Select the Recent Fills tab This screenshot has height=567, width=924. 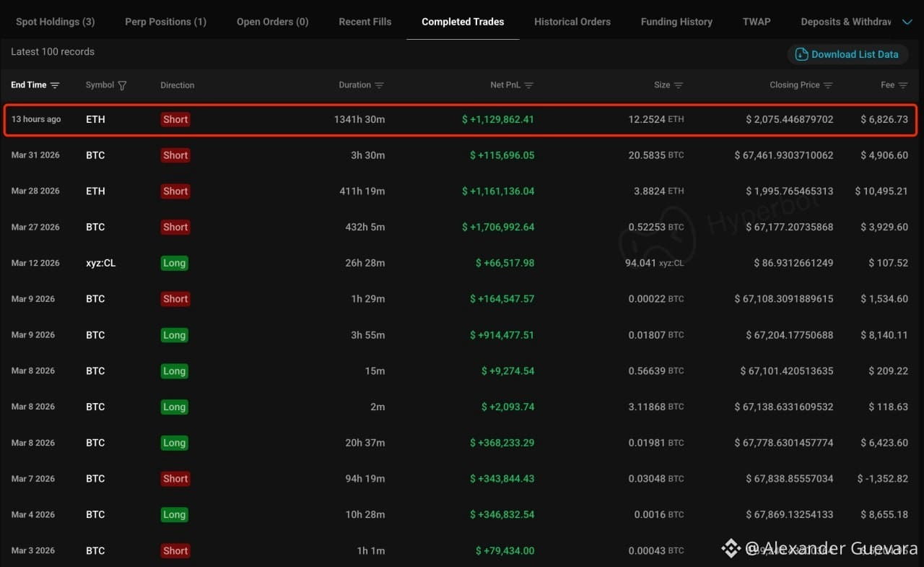(365, 22)
